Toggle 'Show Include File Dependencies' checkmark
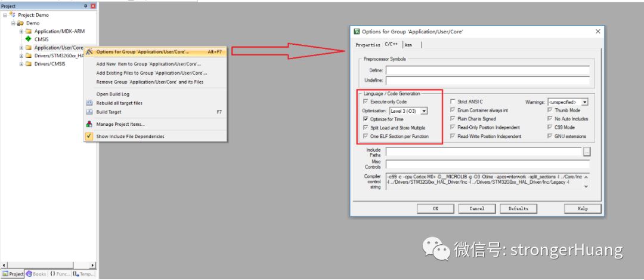This screenshot has height=280, width=644. click(x=89, y=136)
